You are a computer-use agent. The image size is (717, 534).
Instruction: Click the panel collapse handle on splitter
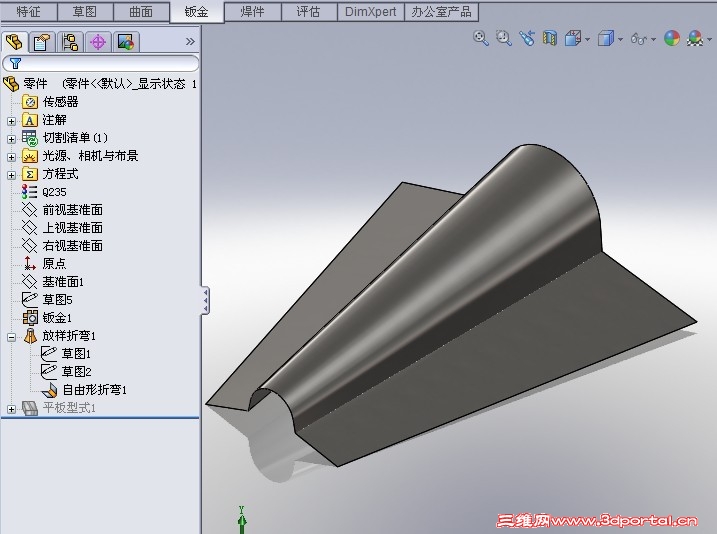pos(206,300)
